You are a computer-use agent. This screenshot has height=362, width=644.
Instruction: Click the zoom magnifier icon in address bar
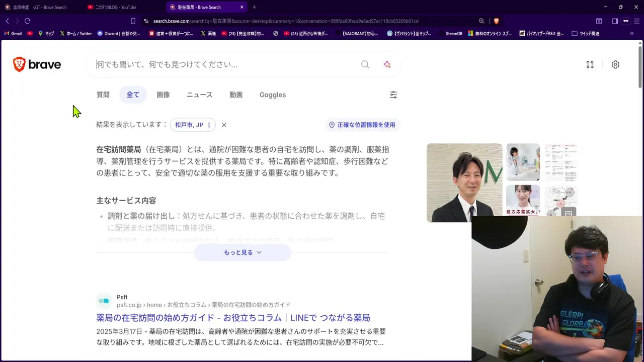coord(481,21)
